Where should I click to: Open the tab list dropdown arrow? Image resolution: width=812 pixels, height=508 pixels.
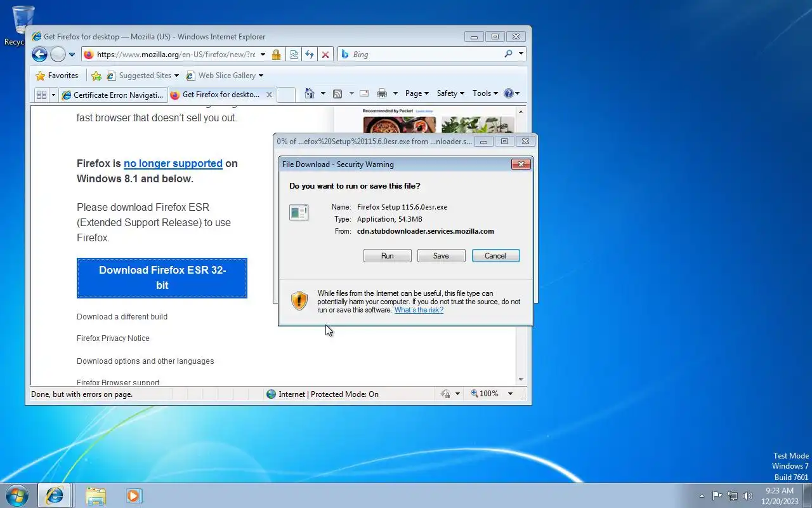(x=53, y=95)
